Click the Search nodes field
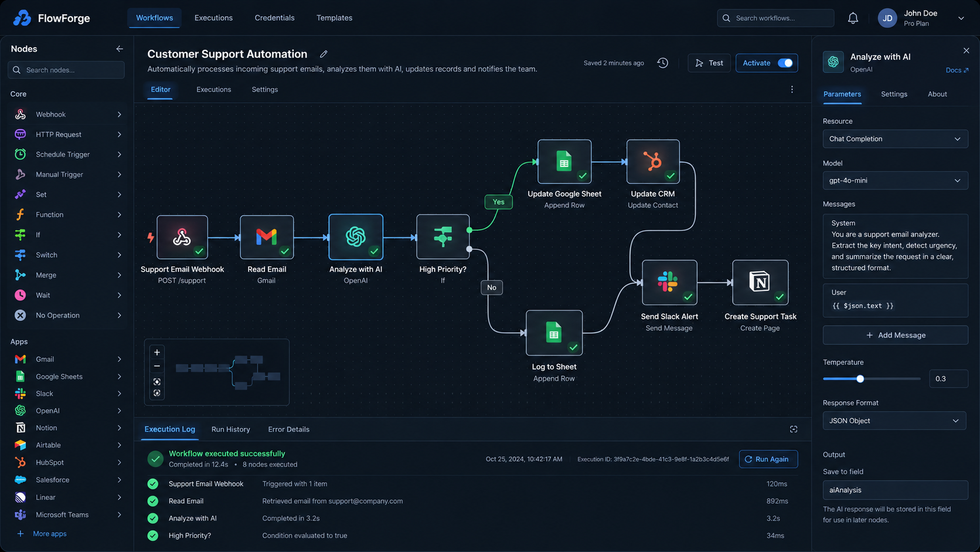The width and height of the screenshot is (980, 552). tap(66, 70)
